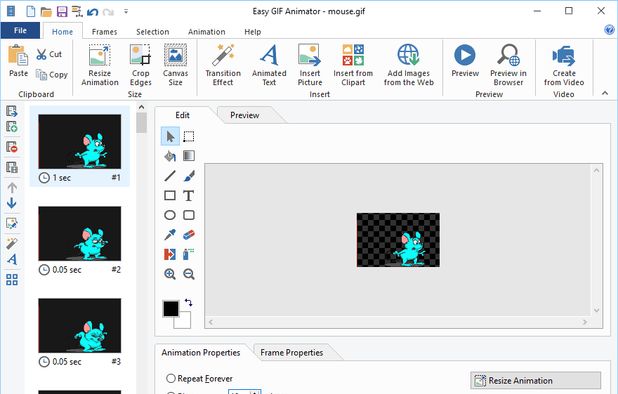Pick the white background color swatch
618x394 pixels.
click(x=184, y=321)
